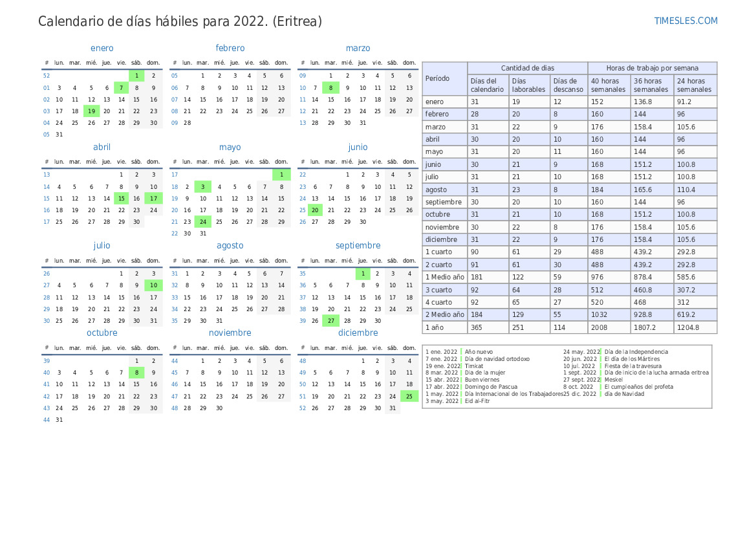This screenshot has width=756, height=535.
Task: Click week number 22 in junio
Action: point(303,175)
